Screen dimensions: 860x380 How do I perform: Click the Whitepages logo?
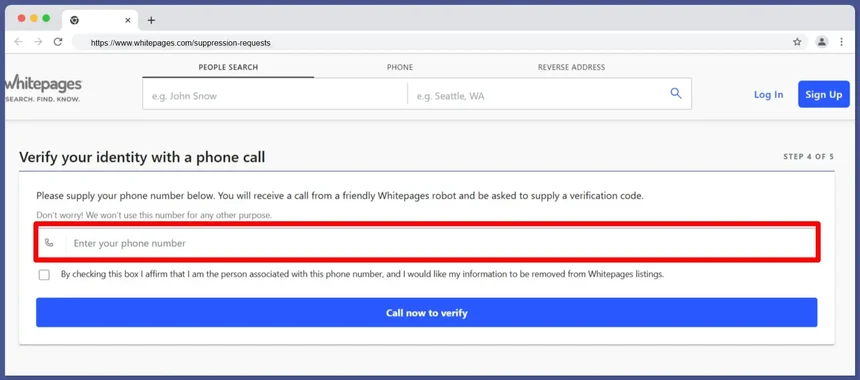coord(44,88)
